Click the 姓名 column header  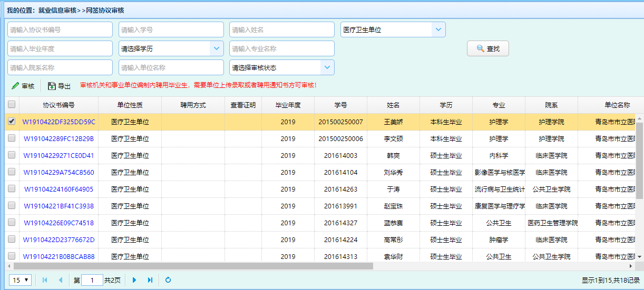click(x=393, y=105)
